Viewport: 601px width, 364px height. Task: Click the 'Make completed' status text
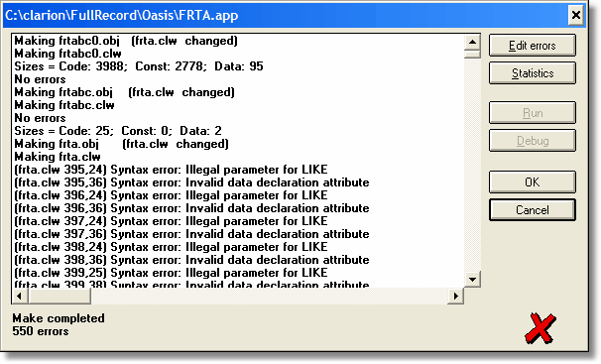(59, 318)
